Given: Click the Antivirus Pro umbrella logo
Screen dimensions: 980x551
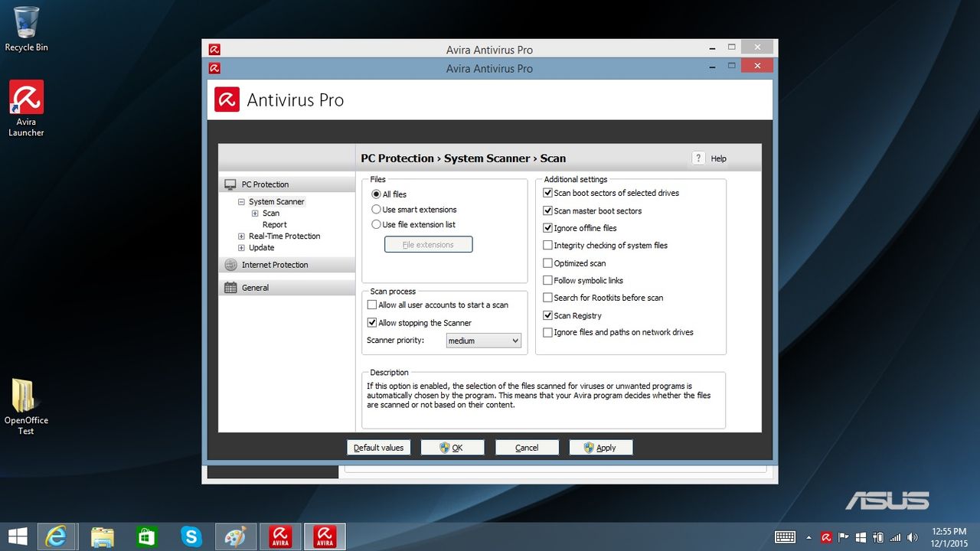Looking at the screenshot, I should coord(227,99).
